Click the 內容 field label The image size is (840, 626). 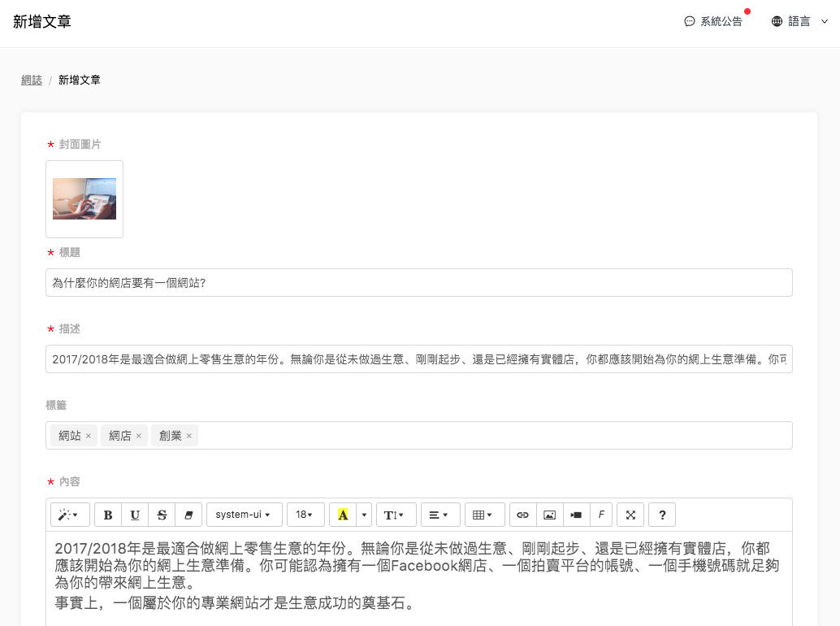pyautogui.click(x=70, y=481)
